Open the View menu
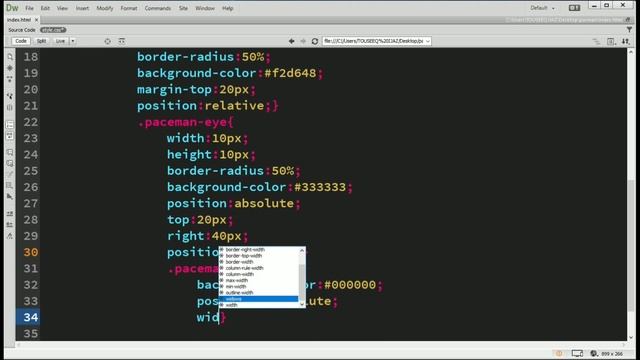640x360 pixels. [x=62, y=8]
